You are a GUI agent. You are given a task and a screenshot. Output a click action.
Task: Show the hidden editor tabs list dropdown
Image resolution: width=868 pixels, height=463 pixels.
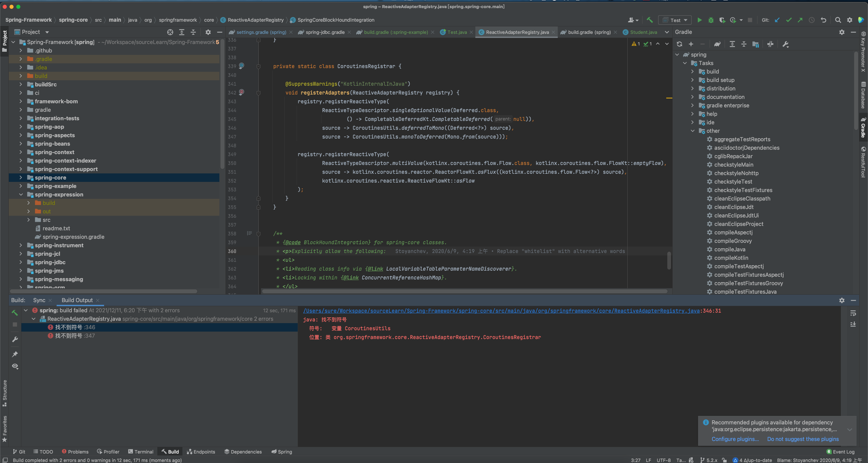[x=667, y=32]
